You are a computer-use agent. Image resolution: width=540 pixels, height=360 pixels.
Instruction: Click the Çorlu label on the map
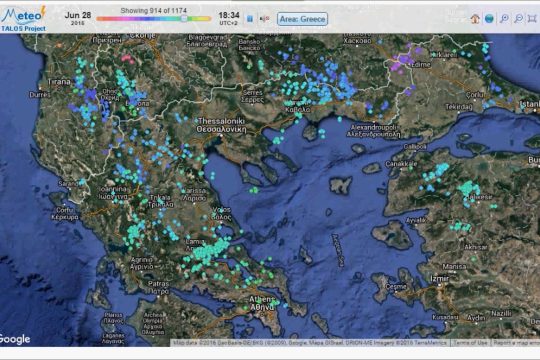[x=475, y=94]
